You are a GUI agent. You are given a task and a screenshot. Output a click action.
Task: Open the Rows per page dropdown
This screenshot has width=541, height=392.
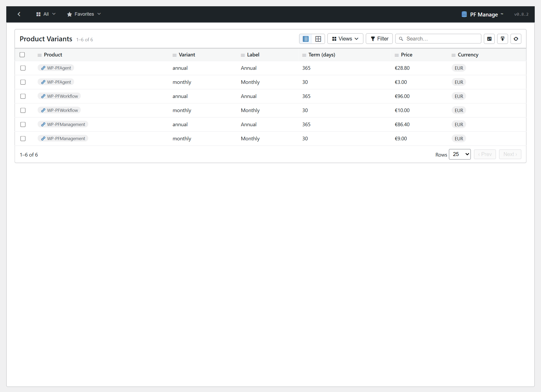(460, 154)
